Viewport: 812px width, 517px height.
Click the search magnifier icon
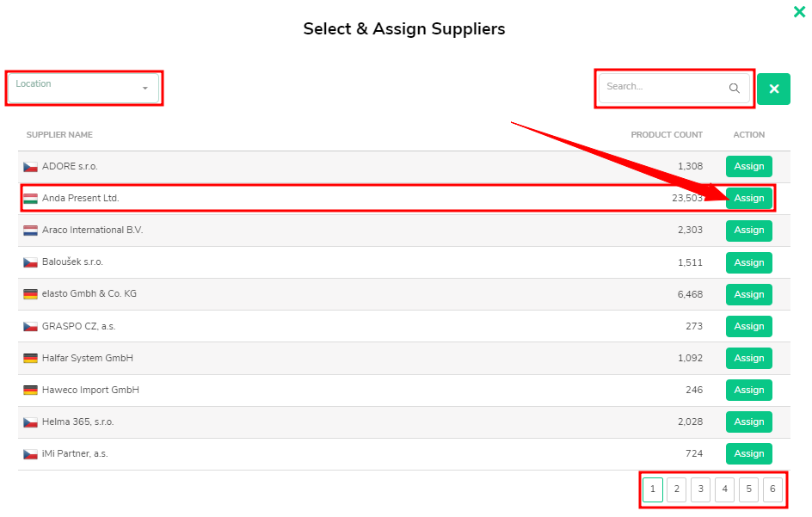point(734,88)
